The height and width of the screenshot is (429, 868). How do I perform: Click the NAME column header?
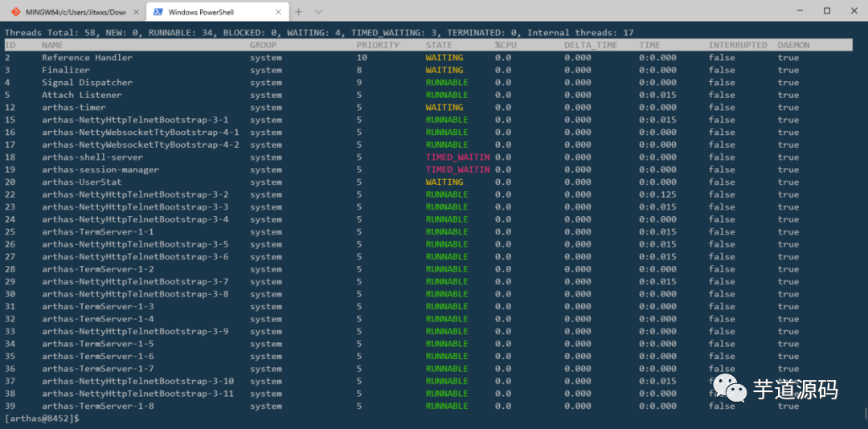point(52,45)
